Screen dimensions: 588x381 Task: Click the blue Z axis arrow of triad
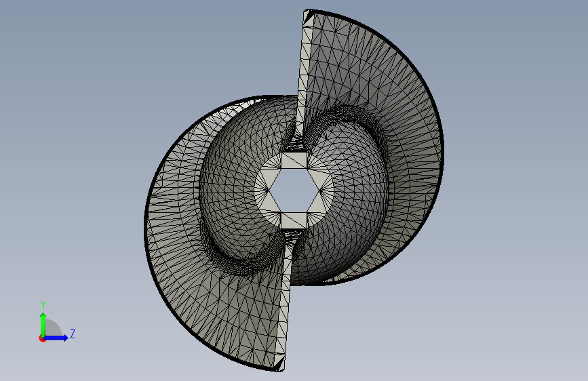(56, 338)
